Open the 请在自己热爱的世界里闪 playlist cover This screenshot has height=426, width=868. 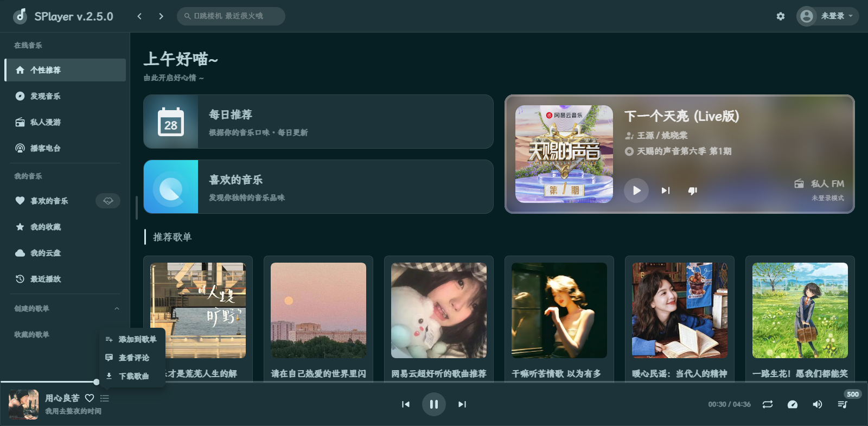point(318,310)
